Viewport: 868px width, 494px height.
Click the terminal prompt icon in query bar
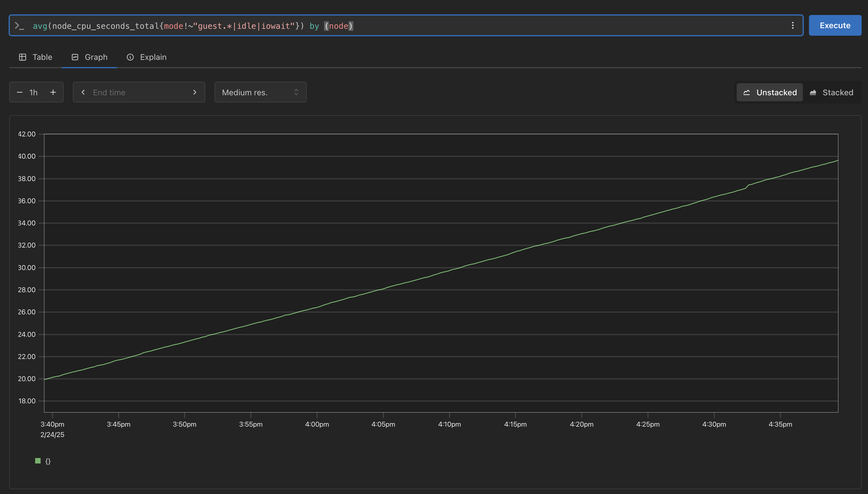pyautogui.click(x=19, y=26)
